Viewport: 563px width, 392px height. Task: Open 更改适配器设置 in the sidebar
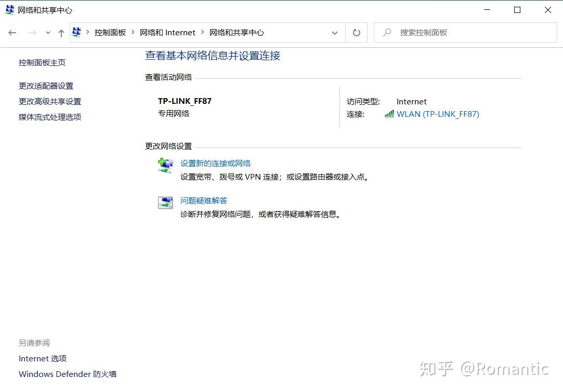(47, 86)
